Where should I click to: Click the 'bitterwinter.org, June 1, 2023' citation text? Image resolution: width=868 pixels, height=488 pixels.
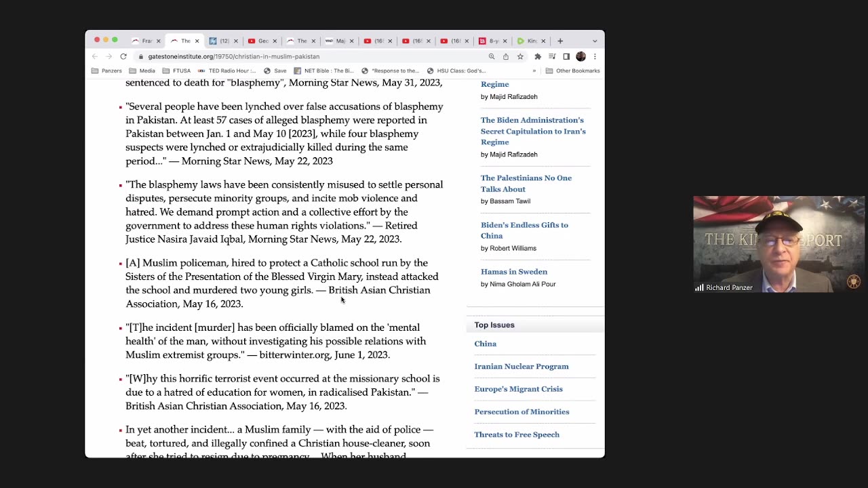coord(324,354)
